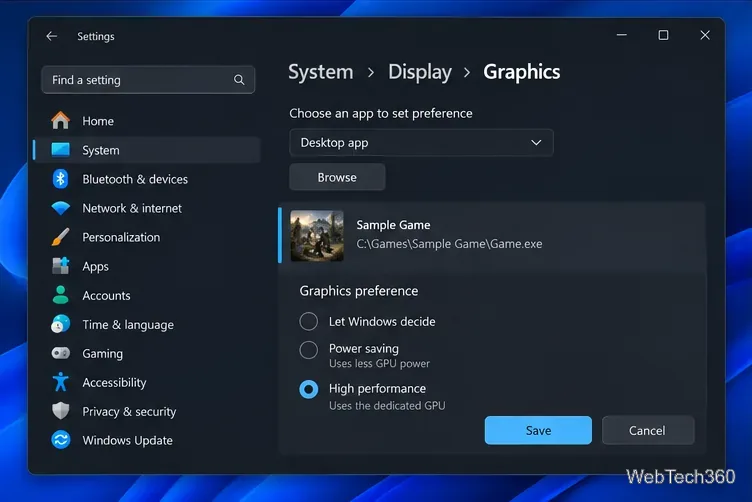Open Home settings page
This screenshot has width=752, height=502.
tap(148, 121)
